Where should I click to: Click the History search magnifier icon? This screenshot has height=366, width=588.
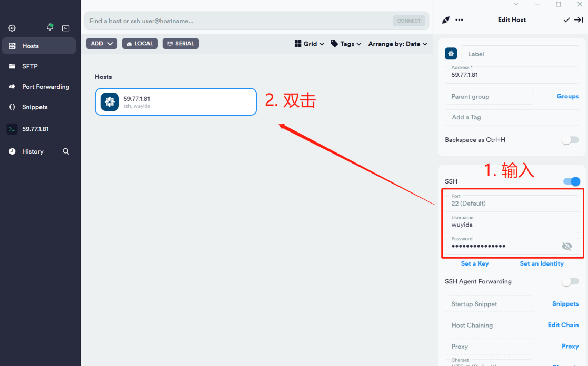pos(66,151)
